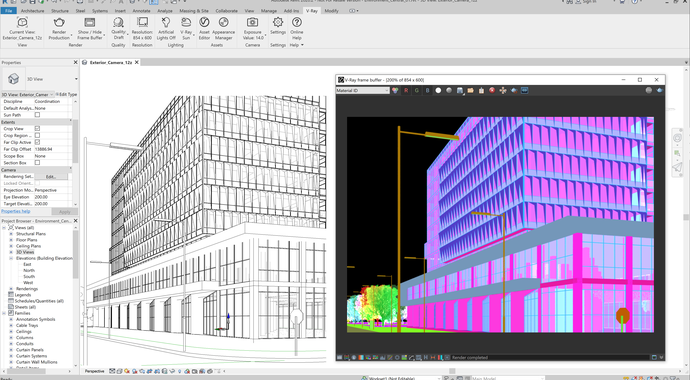690x380 pixels.
Task: Save the image from frame buffer
Action: tap(460, 90)
